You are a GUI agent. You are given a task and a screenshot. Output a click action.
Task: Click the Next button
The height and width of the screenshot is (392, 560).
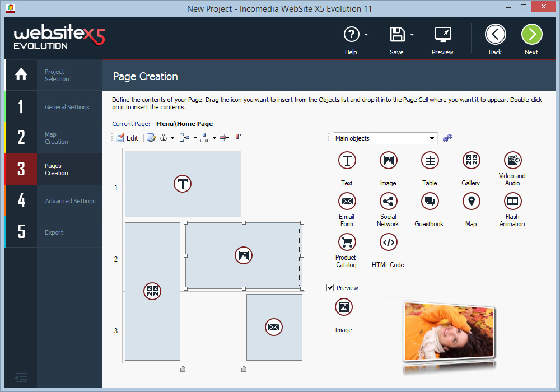[531, 34]
